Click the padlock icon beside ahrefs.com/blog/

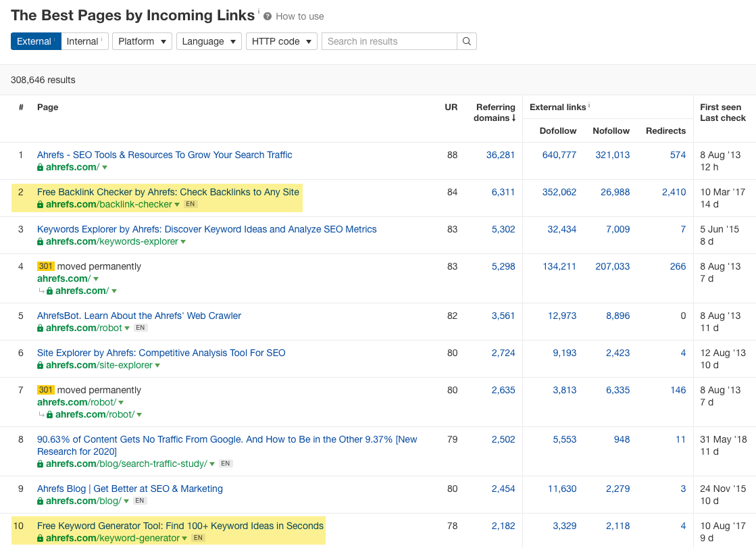click(x=41, y=501)
